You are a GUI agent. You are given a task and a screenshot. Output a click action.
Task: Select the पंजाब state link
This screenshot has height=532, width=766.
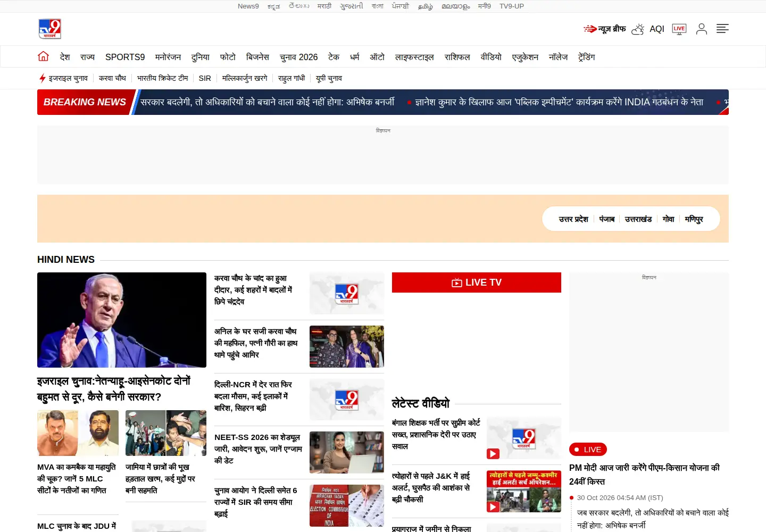click(607, 219)
